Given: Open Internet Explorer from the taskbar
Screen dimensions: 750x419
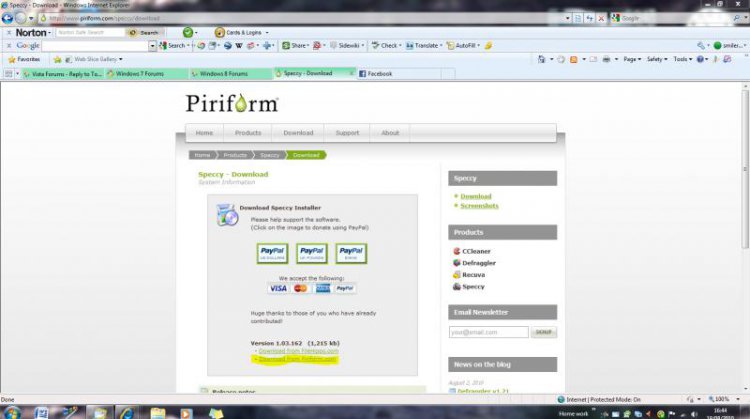Looking at the screenshot, I should pos(126,413).
